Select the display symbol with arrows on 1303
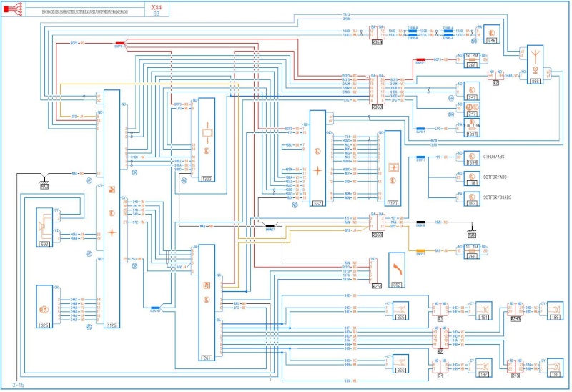 pyautogui.click(x=207, y=132)
